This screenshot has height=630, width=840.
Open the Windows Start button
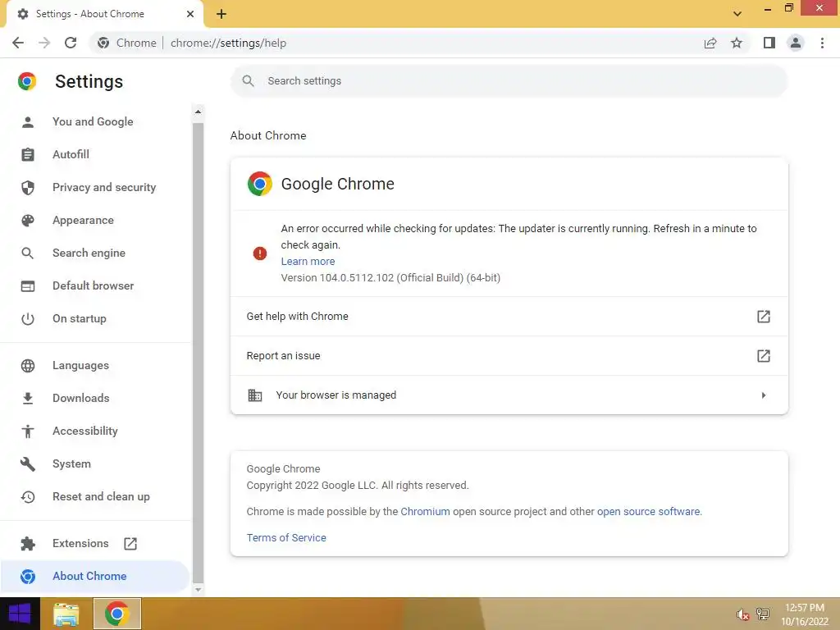pyautogui.click(x=20, y=614)
